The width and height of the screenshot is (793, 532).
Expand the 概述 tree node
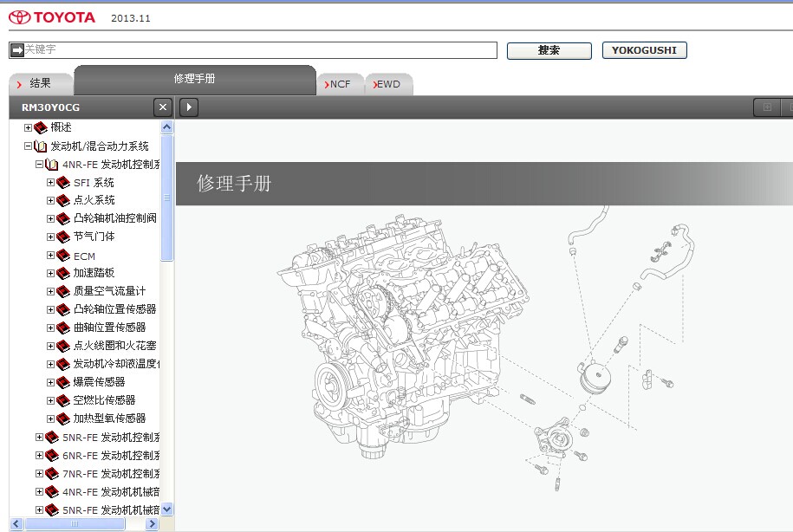29,128
